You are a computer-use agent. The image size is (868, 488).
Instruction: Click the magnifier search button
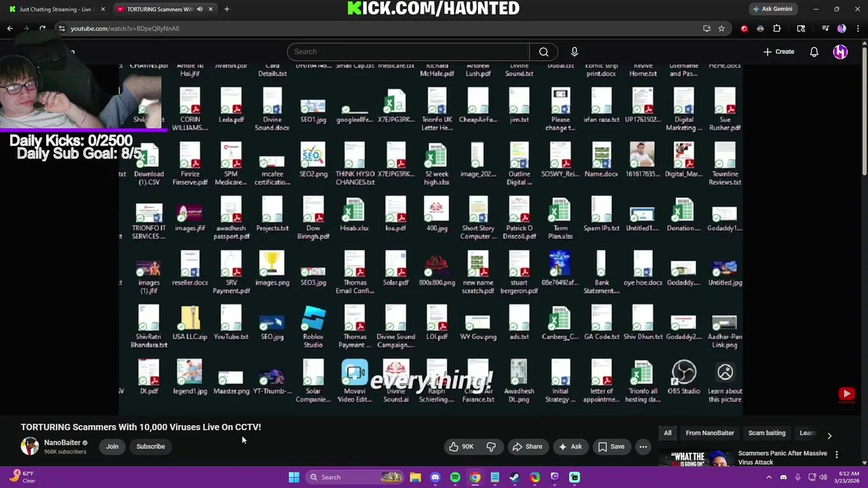[x=544, y=52]
